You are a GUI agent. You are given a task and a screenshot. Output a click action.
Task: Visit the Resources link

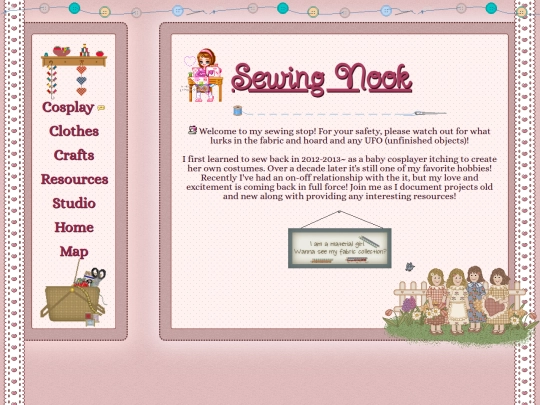coord(74,179)
